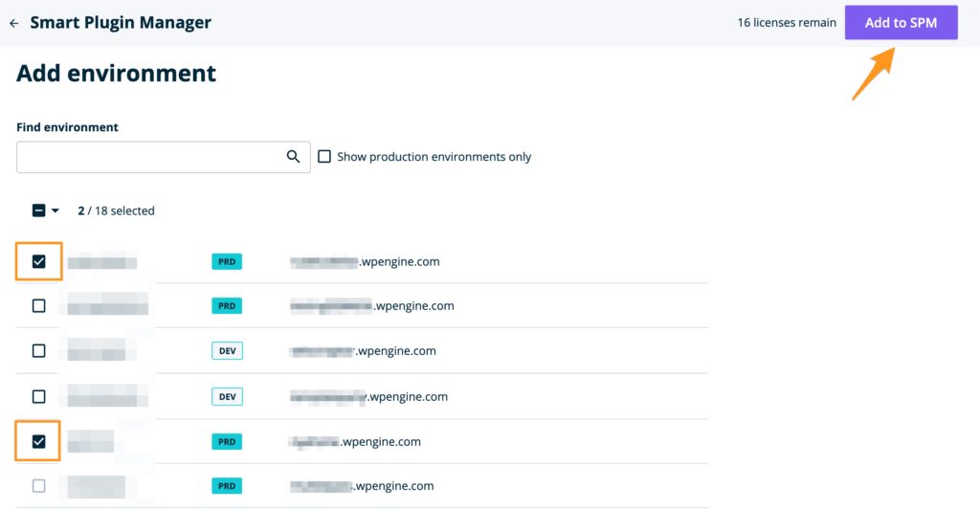Click the '2 / 18 selected' counter text
This screenshot has width=980, height=510.
pyautogui.click(x=116, y=211)
